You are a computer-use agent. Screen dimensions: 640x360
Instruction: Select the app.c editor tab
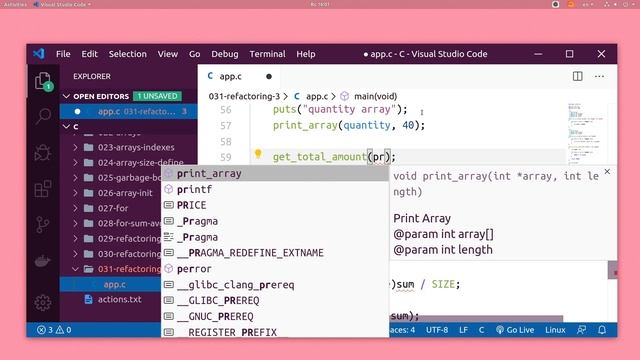pyautogui.click(x=239, y=76)
